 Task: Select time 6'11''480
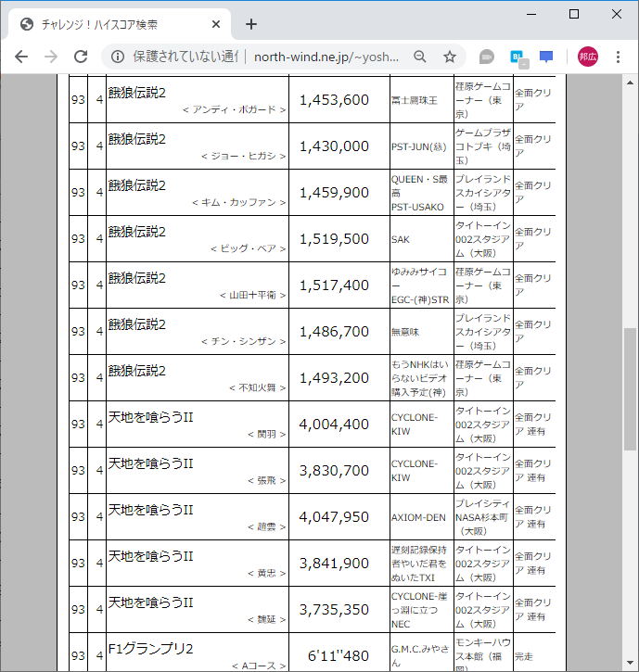pos(339,655)
